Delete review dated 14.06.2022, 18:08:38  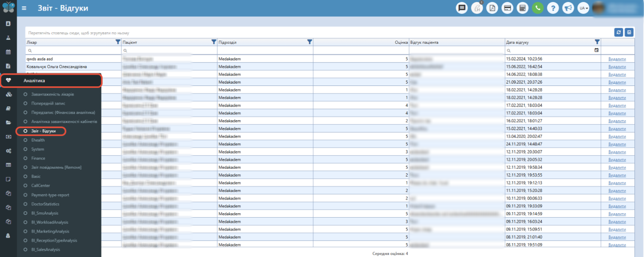617,74
